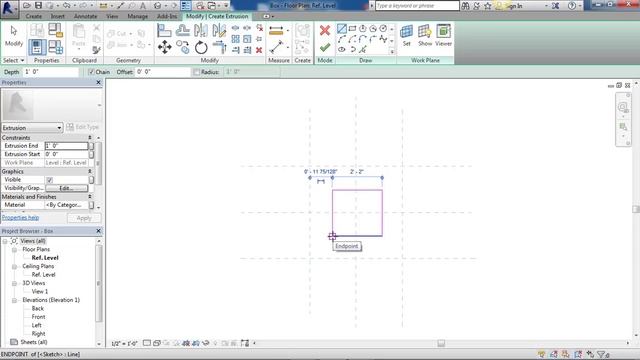Click the binoculars search icon
The image size is (640, 360).
(x=465, y=6)
